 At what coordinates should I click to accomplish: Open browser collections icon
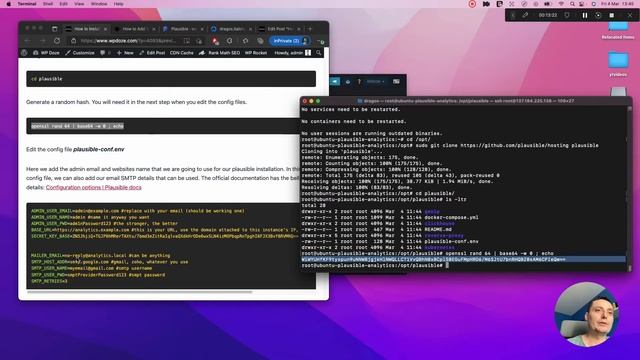(260, 41)
